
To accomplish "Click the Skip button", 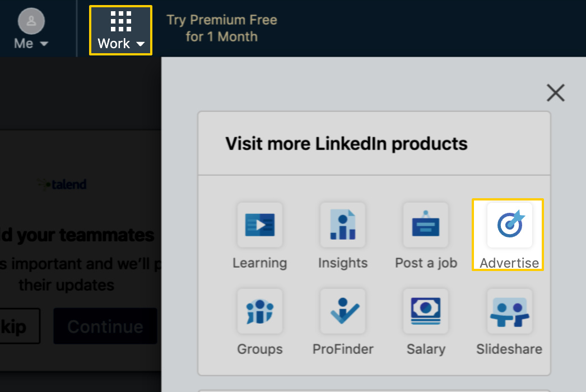I will pos(14,326).
